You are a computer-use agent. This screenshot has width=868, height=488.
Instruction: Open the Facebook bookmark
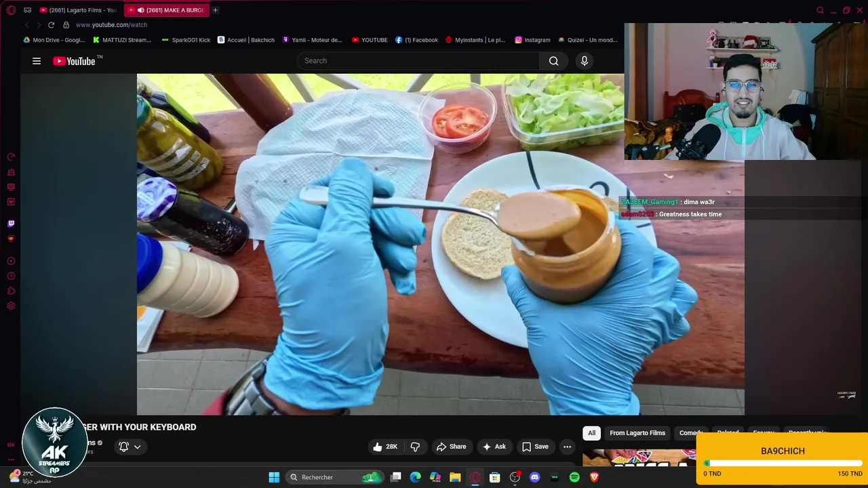click(416, 40)
